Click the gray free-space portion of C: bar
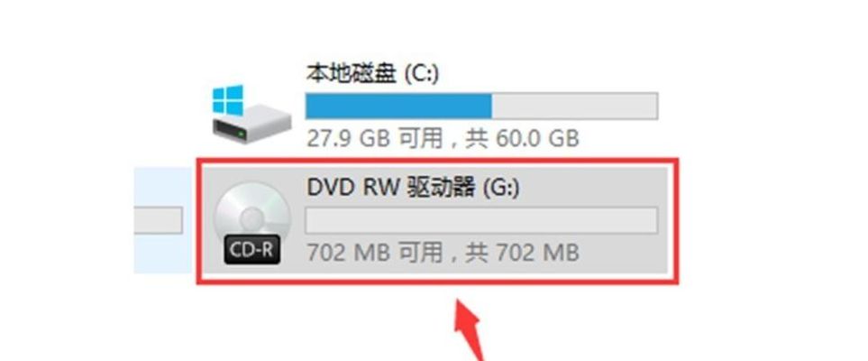 click(574, 106)
